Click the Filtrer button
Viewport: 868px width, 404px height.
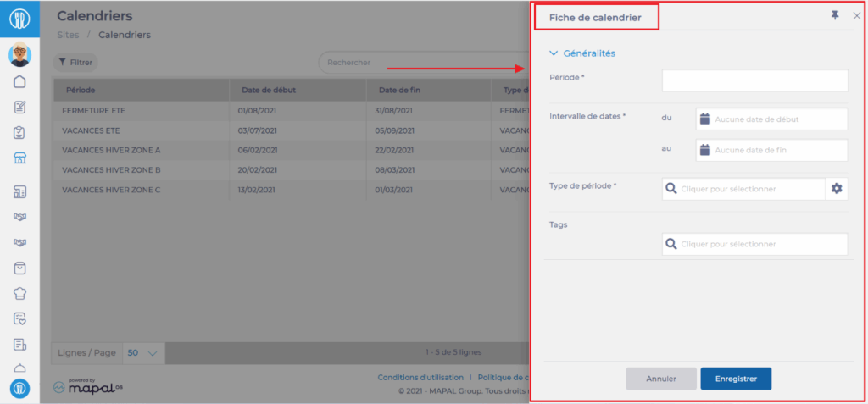pyautogui.click(x=75, y=63)
